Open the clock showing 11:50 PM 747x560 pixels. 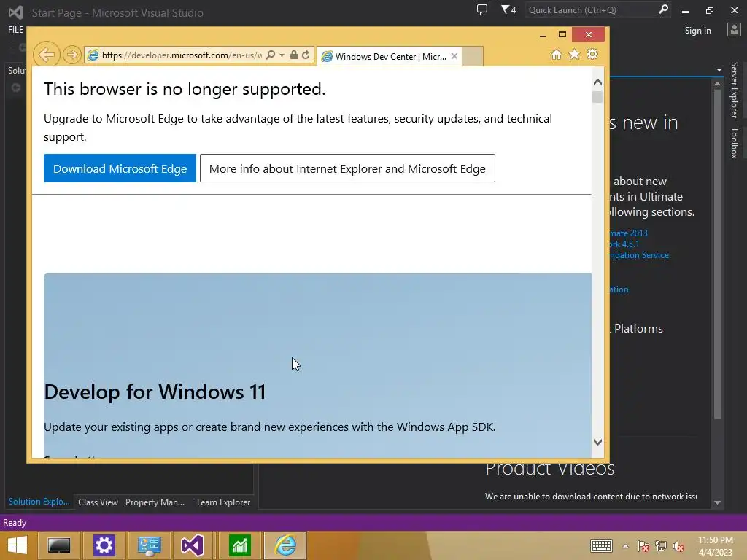(x=715, y=546)
